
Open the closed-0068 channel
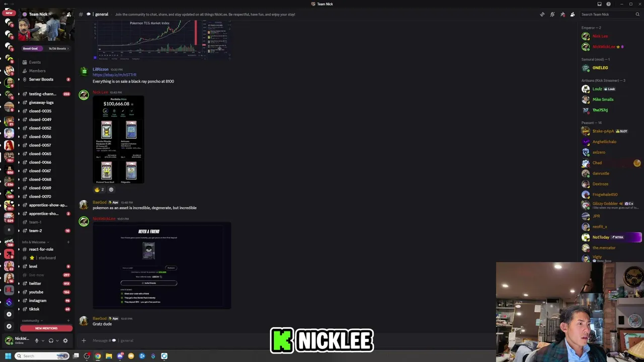click(45, 179)
